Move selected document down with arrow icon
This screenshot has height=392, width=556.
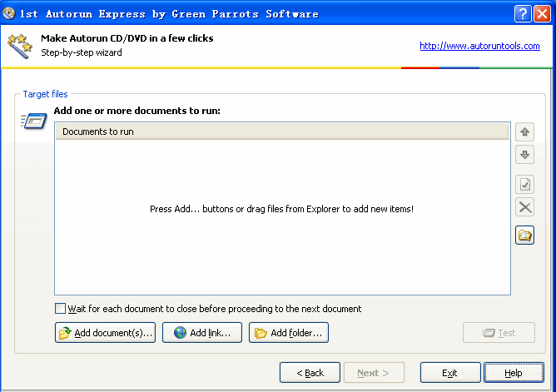pos(524,155)
